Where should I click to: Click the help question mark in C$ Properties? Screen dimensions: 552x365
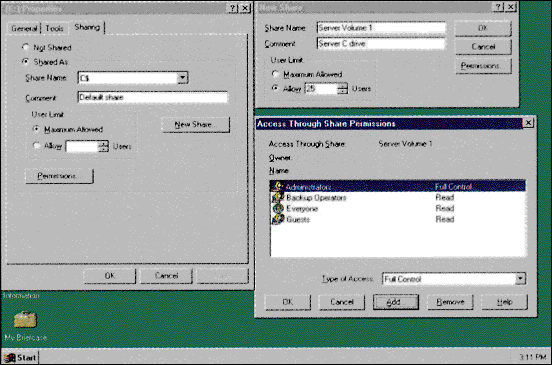click(x=233, y=8)
